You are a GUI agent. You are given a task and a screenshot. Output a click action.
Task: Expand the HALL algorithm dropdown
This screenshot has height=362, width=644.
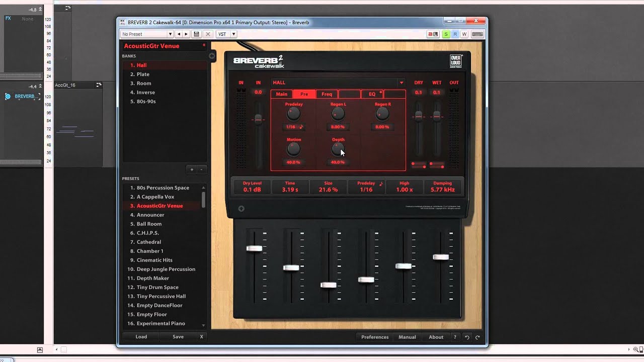coord(401,82)
